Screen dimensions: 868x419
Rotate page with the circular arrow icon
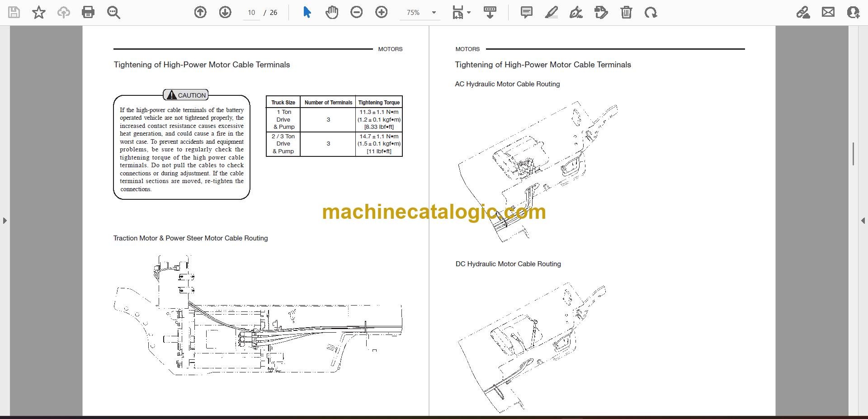point(651,12)
